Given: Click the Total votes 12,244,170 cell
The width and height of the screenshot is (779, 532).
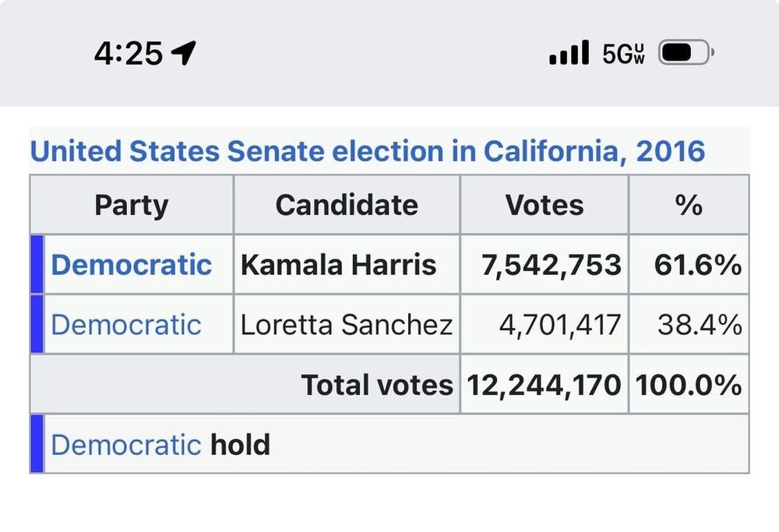Looking at the screenshot, I should pos(545,385).
